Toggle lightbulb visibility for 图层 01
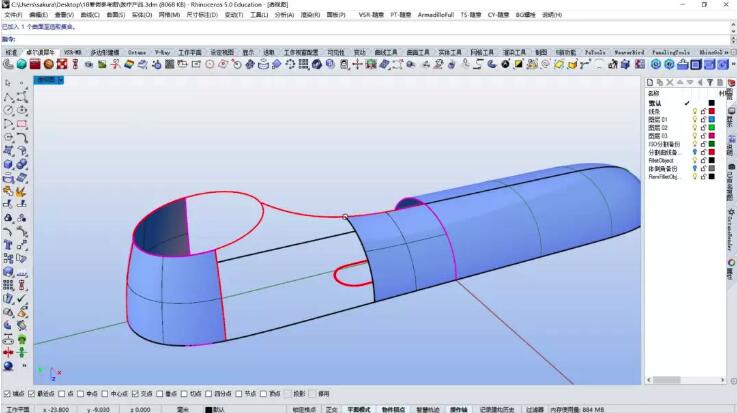 694,119
